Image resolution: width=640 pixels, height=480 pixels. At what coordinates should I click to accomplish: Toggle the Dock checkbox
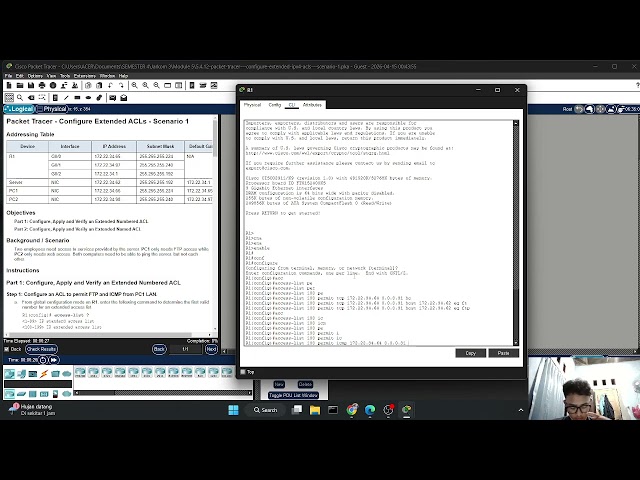coord(7,349)
